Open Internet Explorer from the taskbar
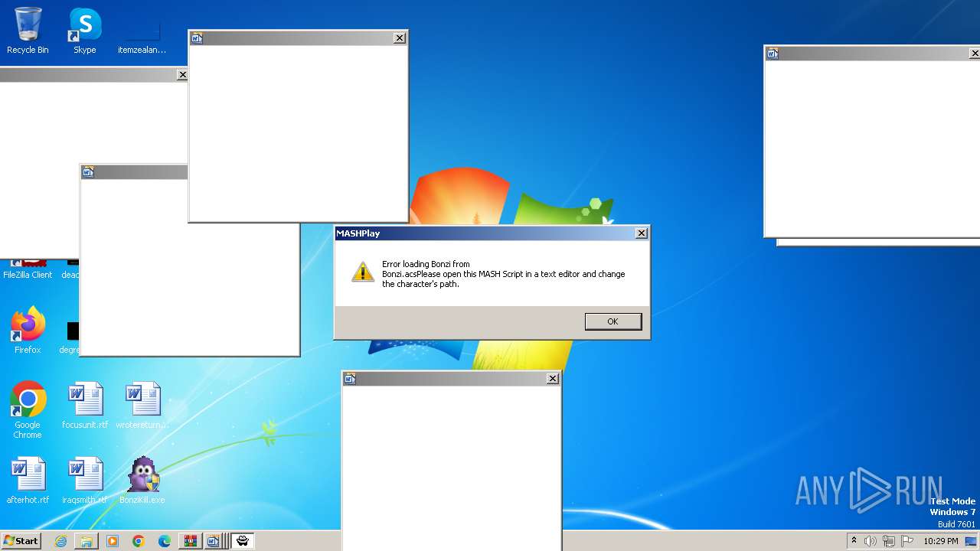This screenshot has width=980, height=551. click(60, 541)
